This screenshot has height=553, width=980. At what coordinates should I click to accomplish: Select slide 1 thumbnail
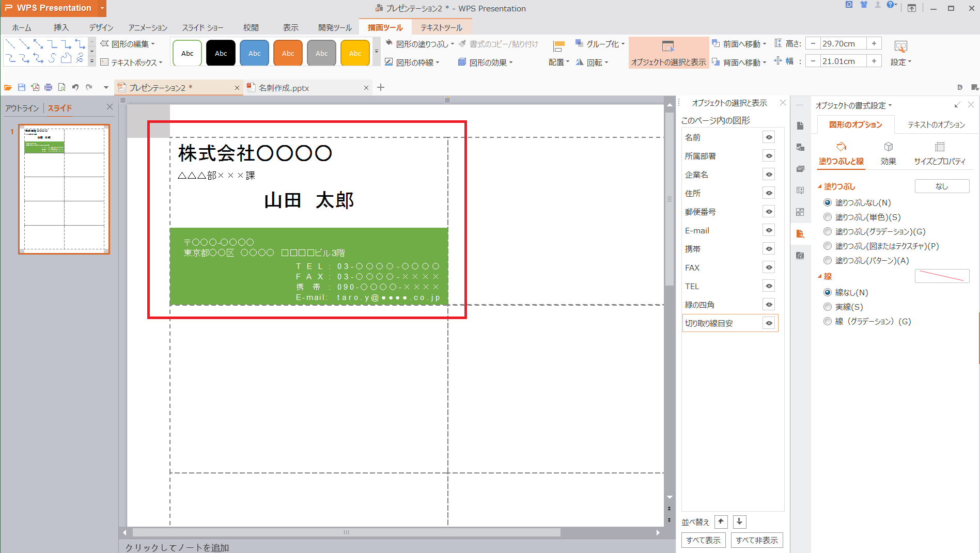(64, 188)
